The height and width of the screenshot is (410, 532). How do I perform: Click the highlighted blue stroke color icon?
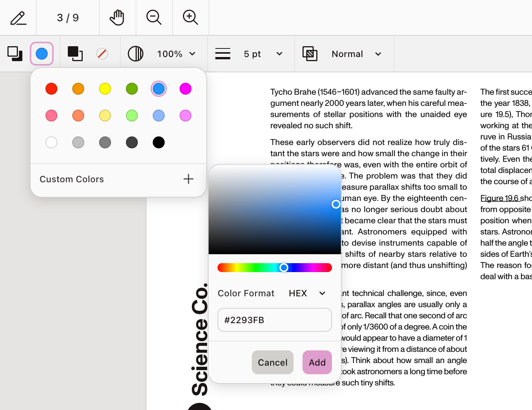point(42,54)
